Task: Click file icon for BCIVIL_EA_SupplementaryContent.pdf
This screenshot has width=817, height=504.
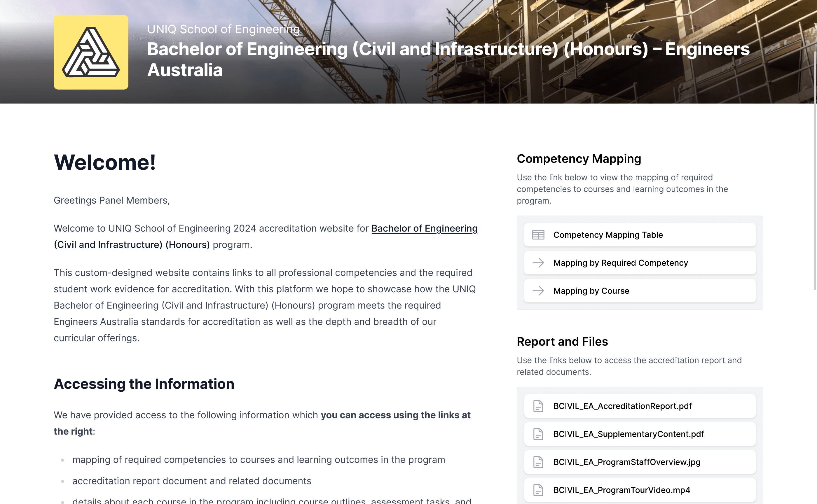Action: coord(538,434)
